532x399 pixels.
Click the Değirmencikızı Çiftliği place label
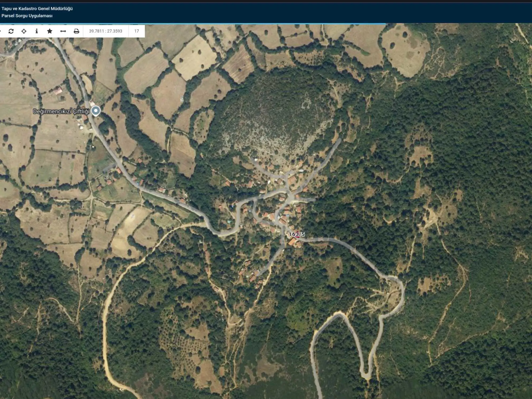[x=61, y=112]
